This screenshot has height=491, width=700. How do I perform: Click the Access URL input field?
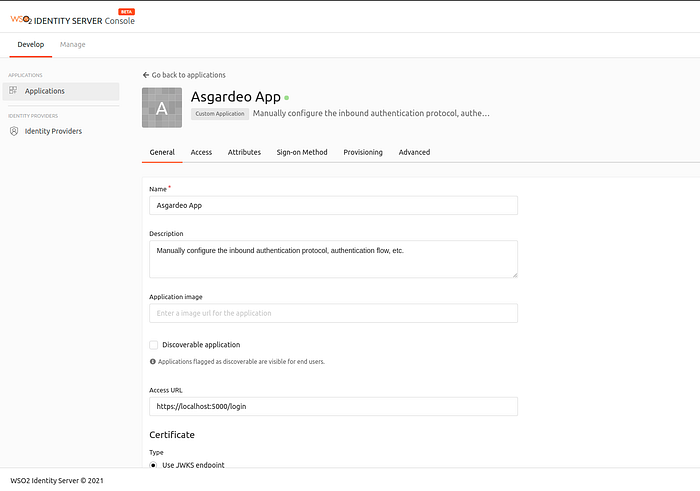coord(333,407)
